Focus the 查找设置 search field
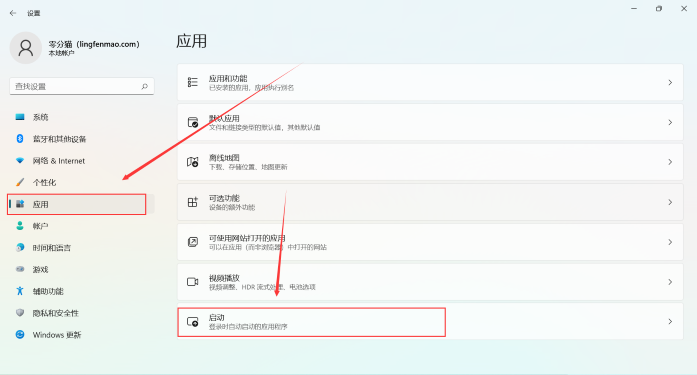The image size is (697, 375). [82, 86]
